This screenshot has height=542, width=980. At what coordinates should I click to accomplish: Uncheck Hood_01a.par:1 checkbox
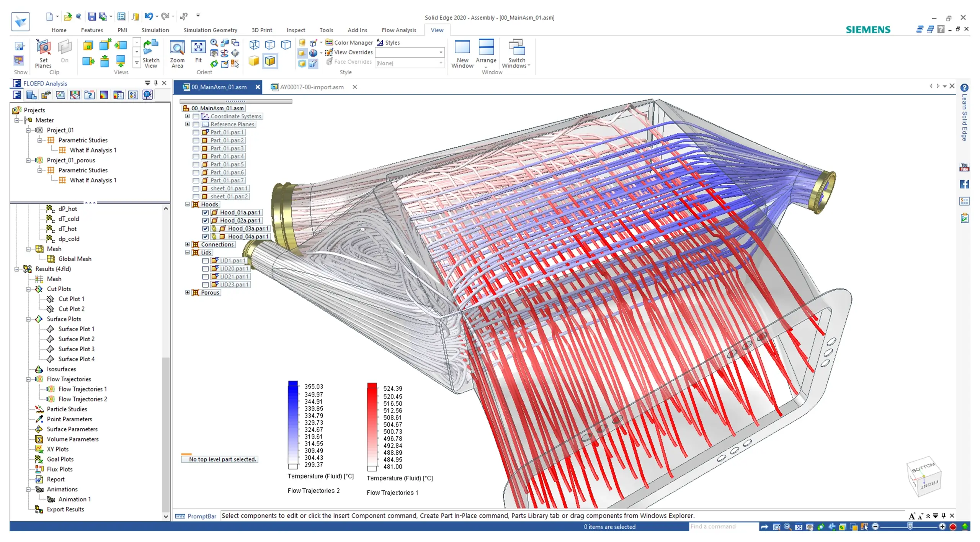coord(206,213)
